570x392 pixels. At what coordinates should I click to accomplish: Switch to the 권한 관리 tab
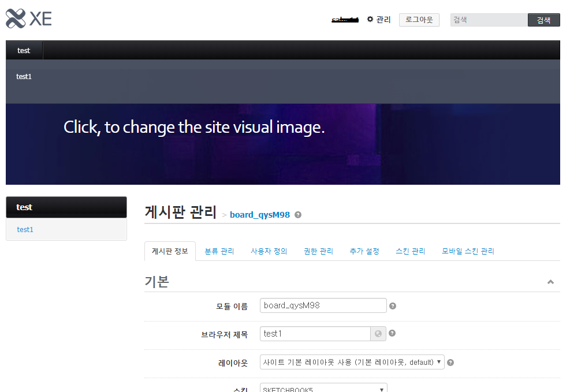click(x=318, y=251)
